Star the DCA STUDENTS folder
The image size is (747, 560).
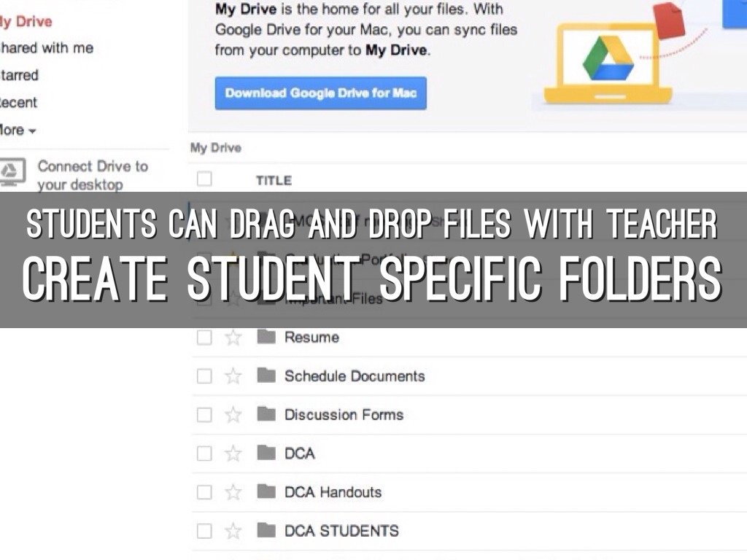pos(233,530)
